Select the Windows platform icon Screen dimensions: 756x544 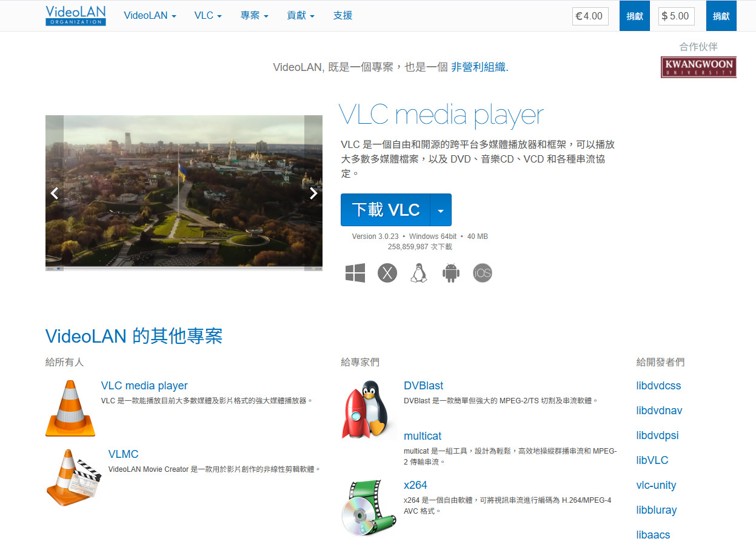coord(355,273)
